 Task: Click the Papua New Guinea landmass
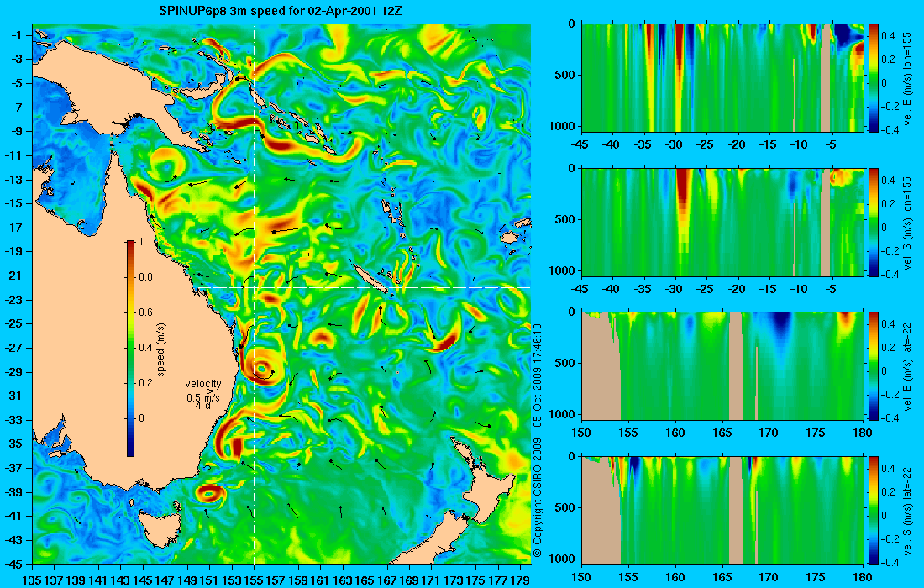[118, 88]
